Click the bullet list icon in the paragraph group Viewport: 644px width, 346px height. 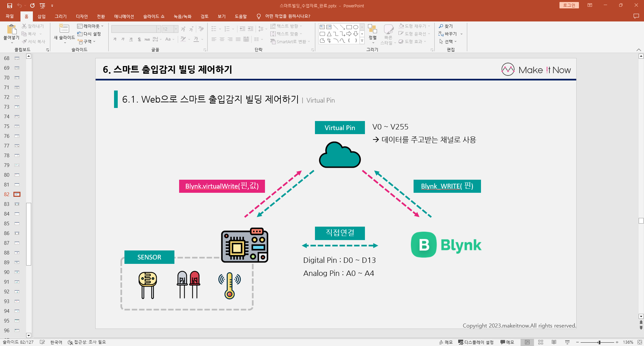coord(214,29)
